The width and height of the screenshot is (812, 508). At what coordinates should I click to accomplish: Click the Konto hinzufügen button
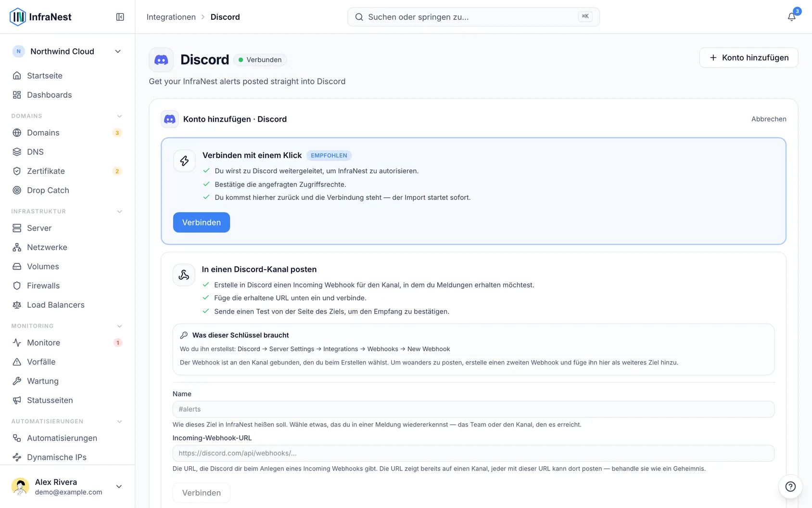(749, 58)
